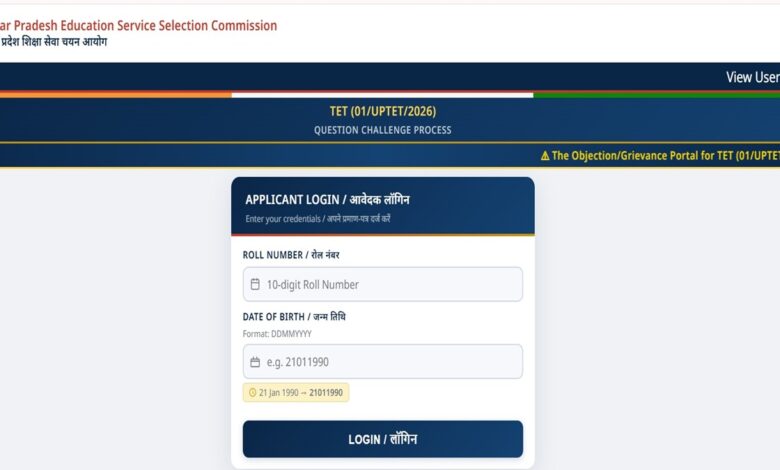Click the LOGIN / लॉगिन button
Viewport: 780px width, 470px height.
[x=383, y=439]
